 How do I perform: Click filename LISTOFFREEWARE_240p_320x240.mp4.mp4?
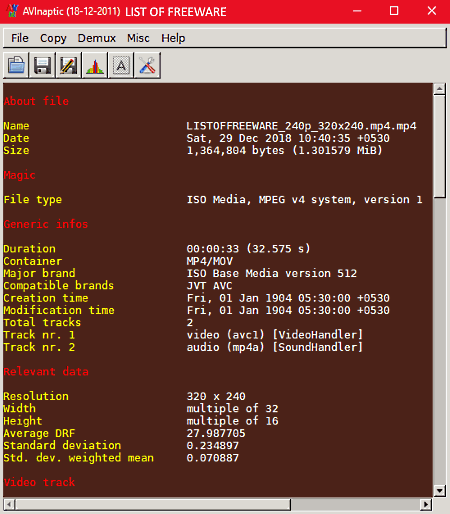(301, 126)
